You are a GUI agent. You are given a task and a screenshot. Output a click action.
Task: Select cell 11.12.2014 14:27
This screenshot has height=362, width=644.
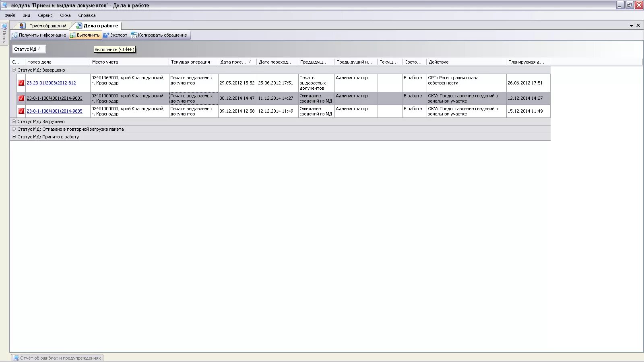coord(277,98)
